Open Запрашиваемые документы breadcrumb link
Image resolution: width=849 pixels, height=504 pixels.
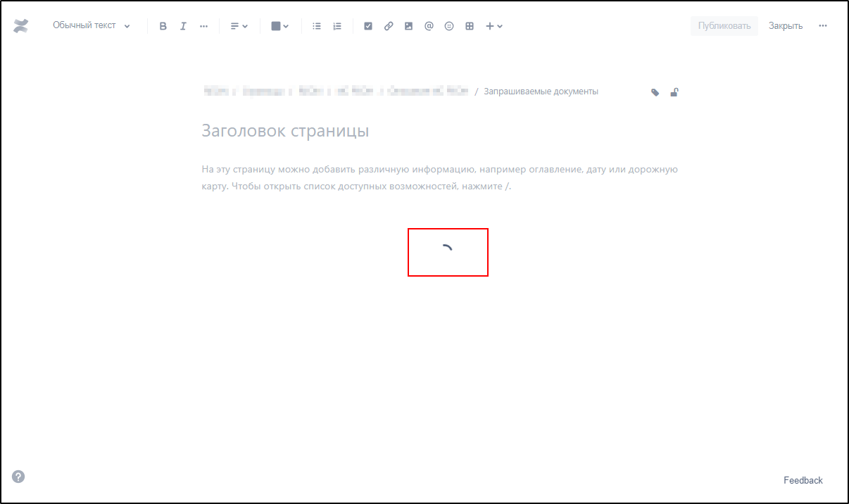tap(541, 92)
